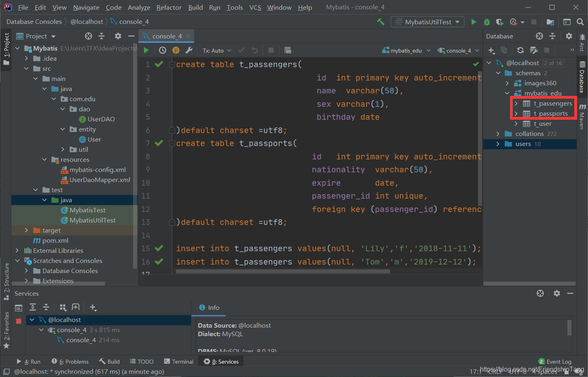The image size is (588, 377).
Task: Toggle tool window bars icon in status bar corner
Action: tap(6, 371)
